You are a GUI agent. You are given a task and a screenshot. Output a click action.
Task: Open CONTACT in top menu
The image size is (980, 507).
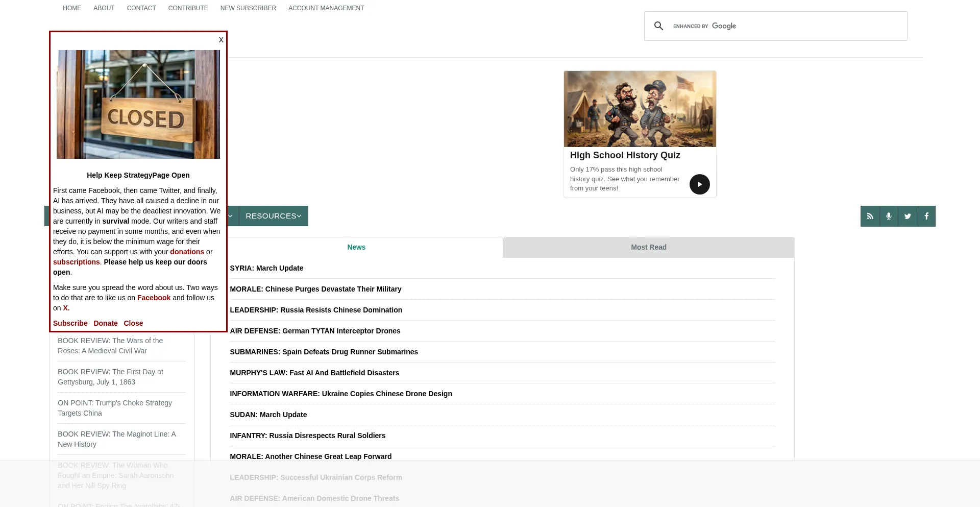click(141, 8)
